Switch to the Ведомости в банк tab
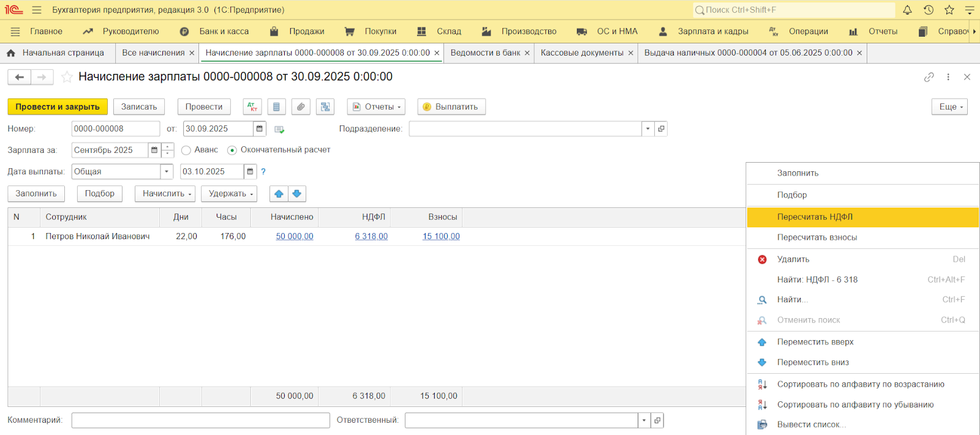Image resolution: width=980 pixels, height=435 pixels. [x=485, y=53]
